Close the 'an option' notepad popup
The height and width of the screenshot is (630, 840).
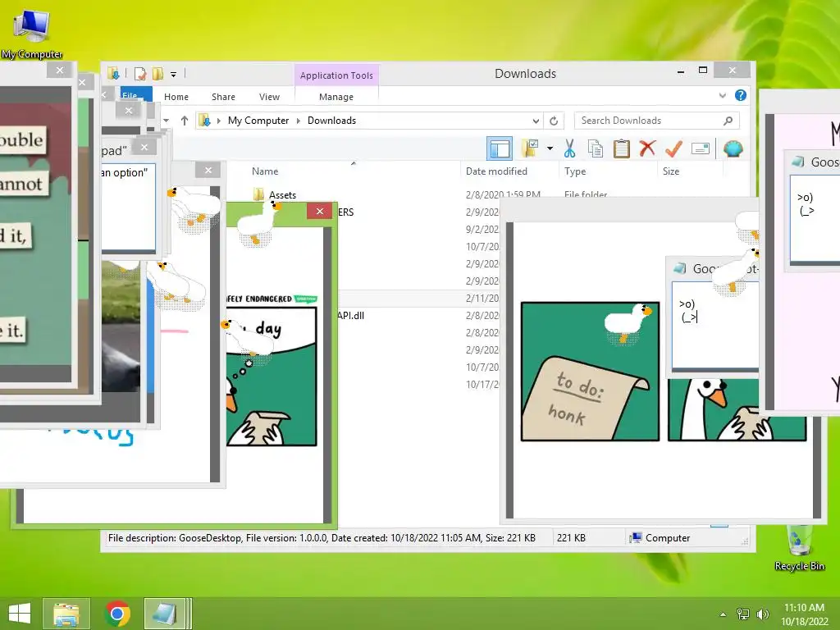tap(144, 147)
